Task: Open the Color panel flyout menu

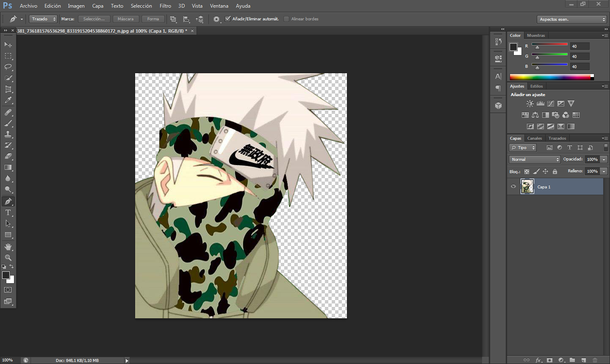Action: click(605, 36)
